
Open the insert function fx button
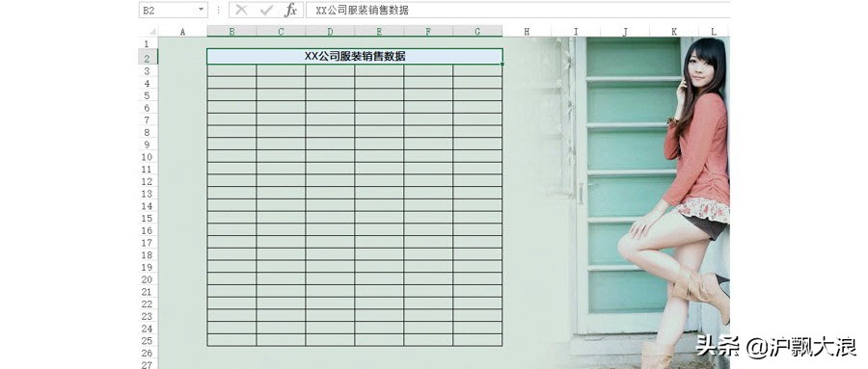point(290,10)
